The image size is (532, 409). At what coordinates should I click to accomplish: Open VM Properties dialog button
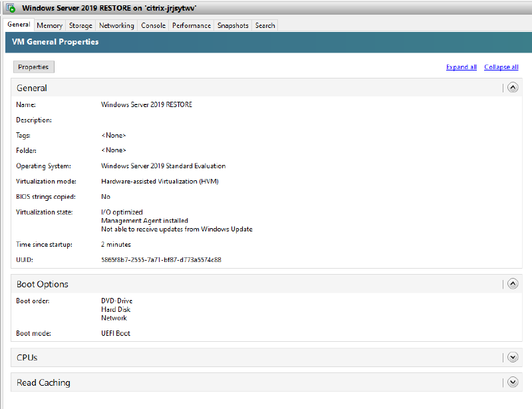click(x=34, y=67)
